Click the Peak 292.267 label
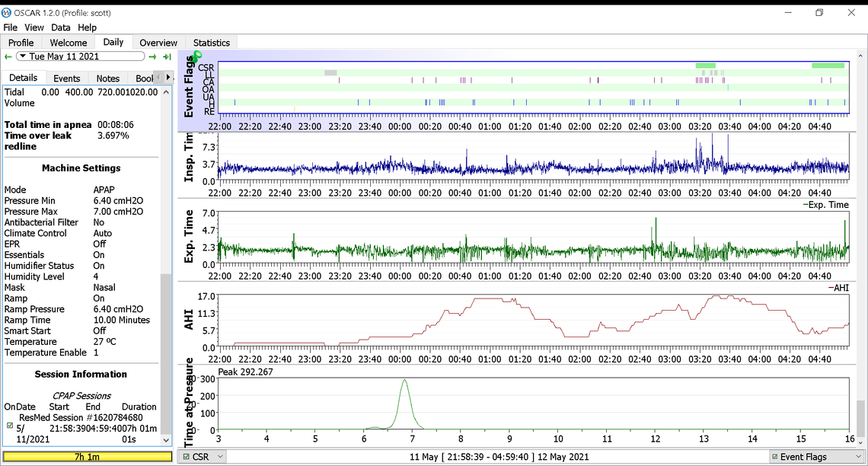The height and width of the screenshot is (466, 868). pyautogui.click(x=245, y=372)
